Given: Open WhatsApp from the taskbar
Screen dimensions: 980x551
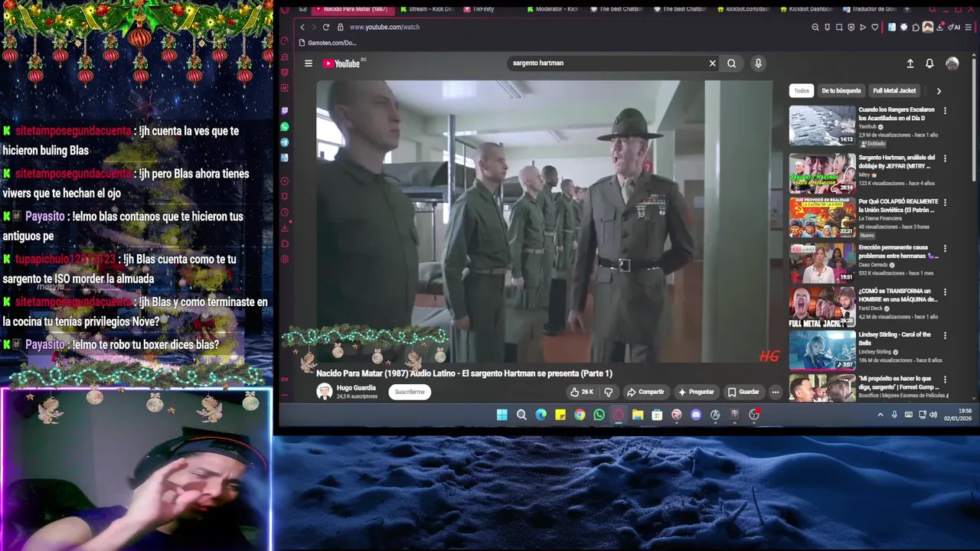Looking at the screenshot, I should click(x=599, y=415).
